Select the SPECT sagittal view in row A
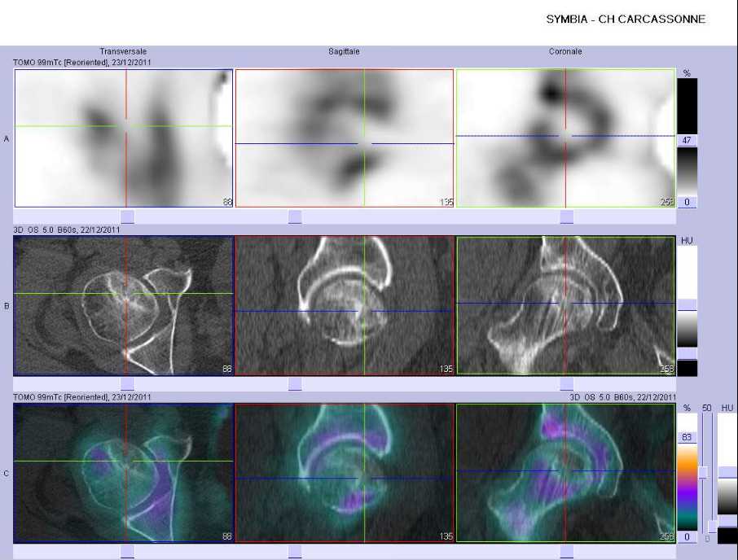Image resolution: width=738 pixels, height=560 pixels. tap(345, 138)
